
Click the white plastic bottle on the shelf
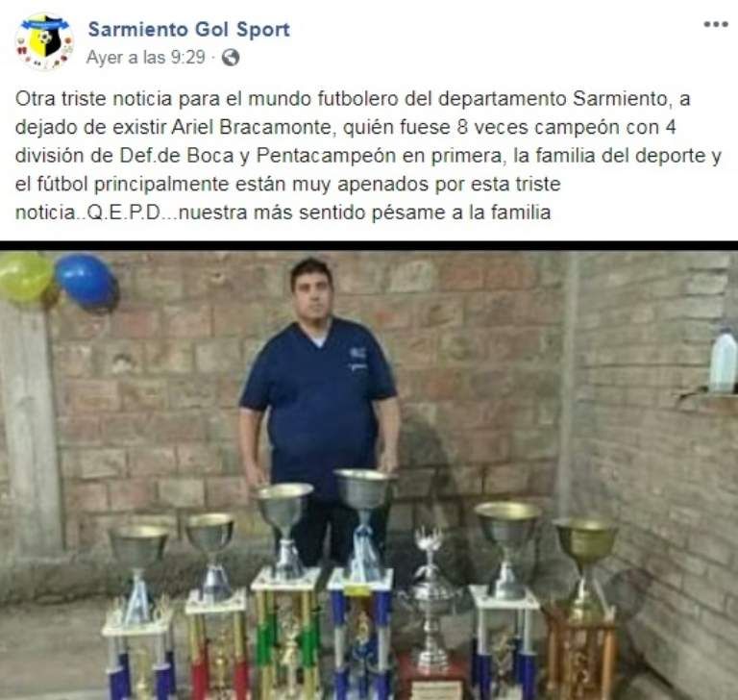click(723, 362)
